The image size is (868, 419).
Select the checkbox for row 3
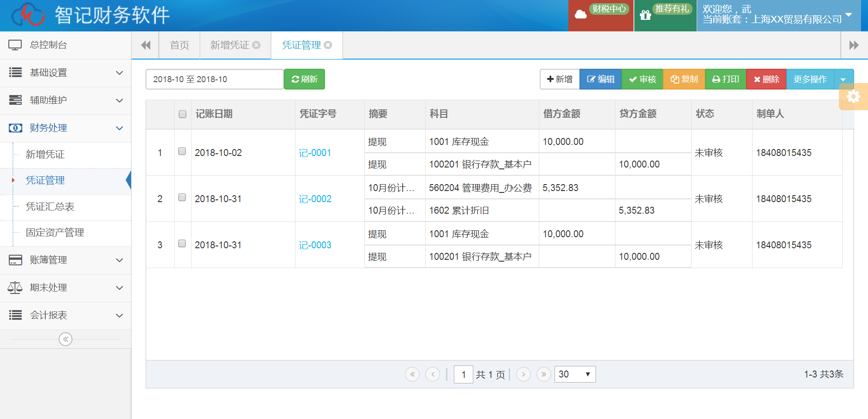pos(182,244)
